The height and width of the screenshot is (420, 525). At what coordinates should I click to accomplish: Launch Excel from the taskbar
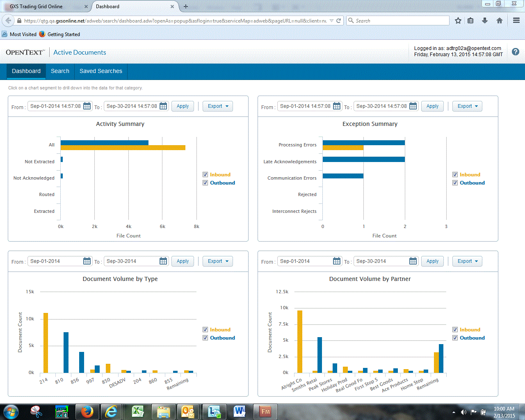(x=137, y=411)
